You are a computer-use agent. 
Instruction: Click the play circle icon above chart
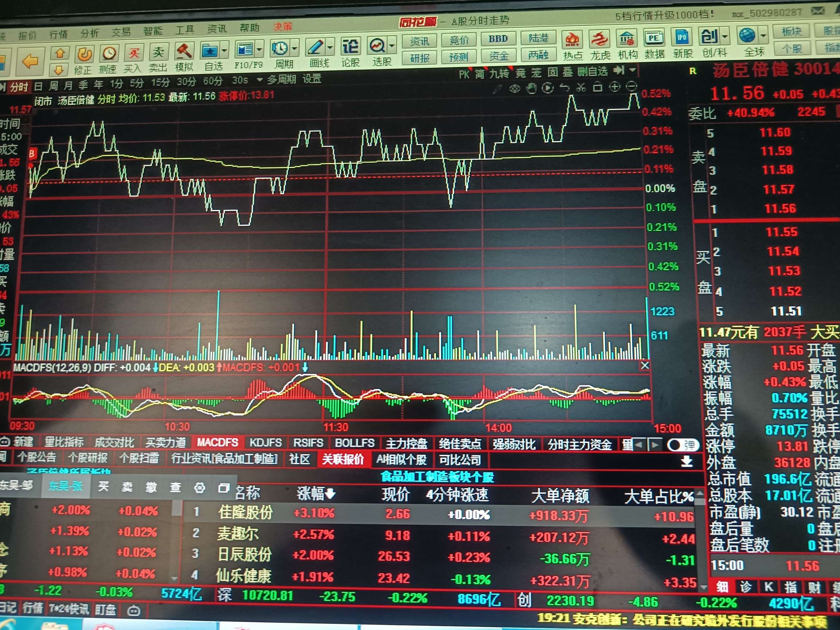pos(547,89)
